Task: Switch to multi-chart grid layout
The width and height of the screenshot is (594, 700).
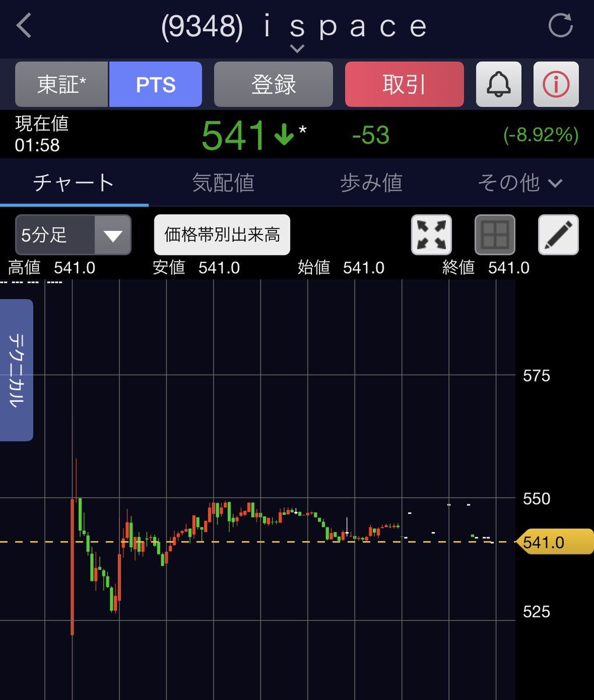Action: (x=495, y=235)
